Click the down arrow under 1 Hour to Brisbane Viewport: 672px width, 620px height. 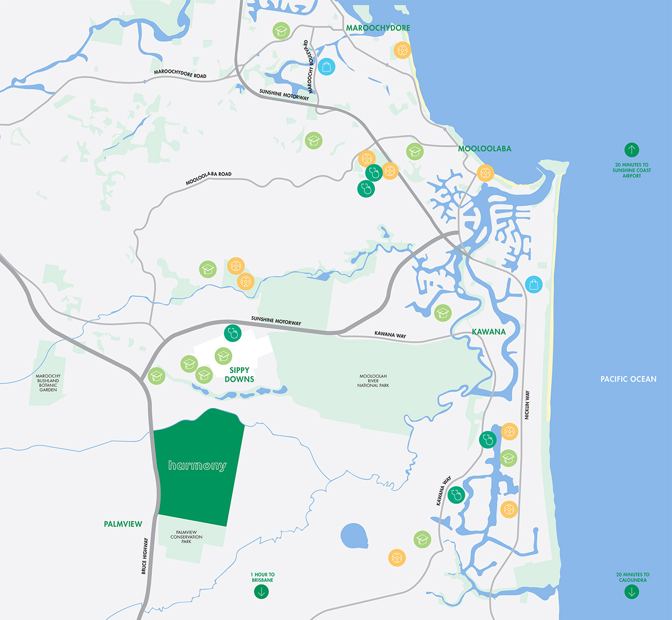coord(262,592)
